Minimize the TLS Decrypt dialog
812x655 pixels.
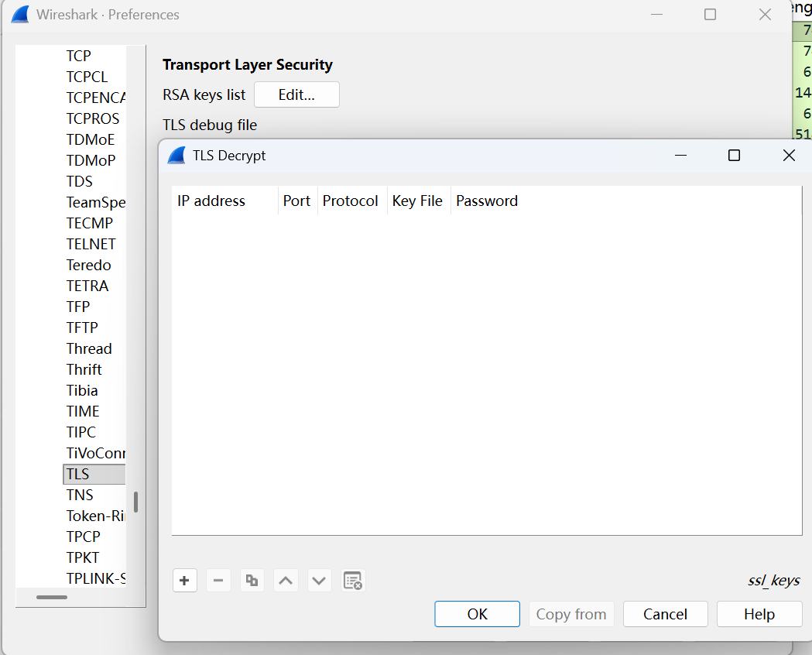tap(681, 156)
